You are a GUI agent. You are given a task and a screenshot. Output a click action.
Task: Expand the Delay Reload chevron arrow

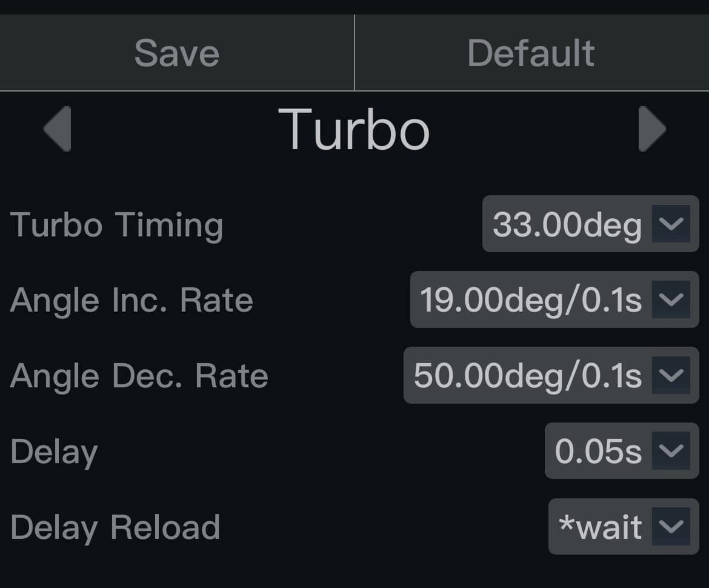click(x=671, y=527)
